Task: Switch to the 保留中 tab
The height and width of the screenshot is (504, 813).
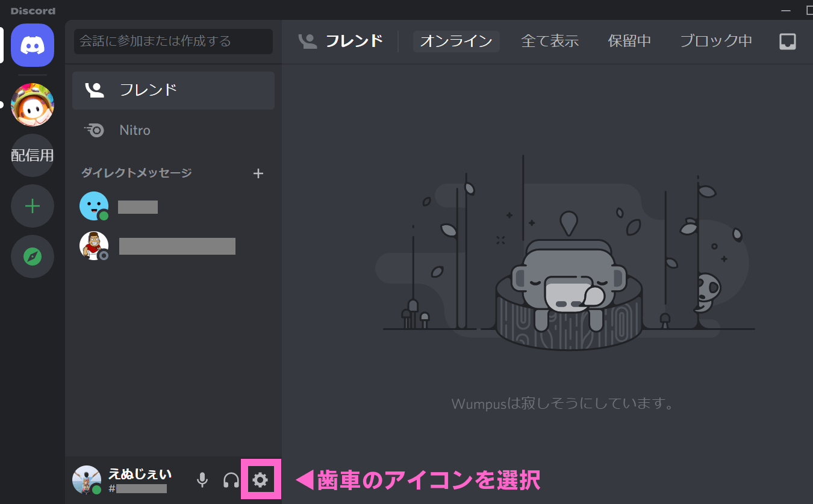Action: point(629,41)
